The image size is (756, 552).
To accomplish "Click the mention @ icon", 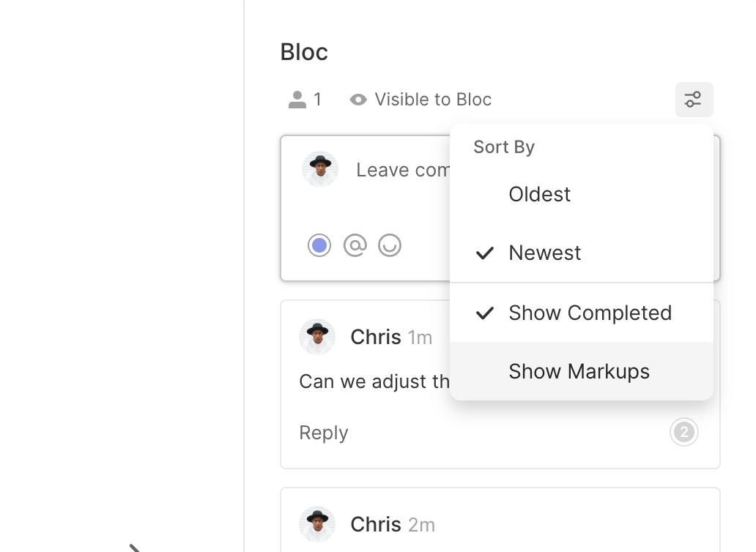I will click(x=355, y=245).
